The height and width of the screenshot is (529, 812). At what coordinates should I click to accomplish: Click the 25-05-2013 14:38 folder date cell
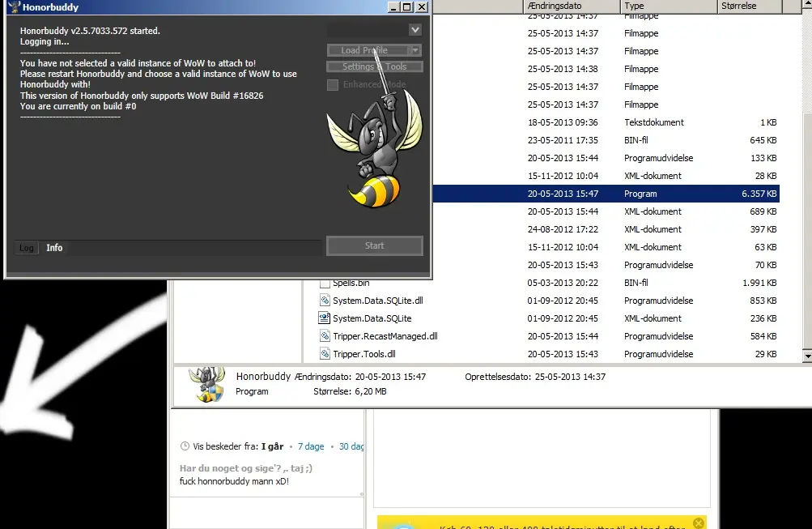(x=563, y=69)
